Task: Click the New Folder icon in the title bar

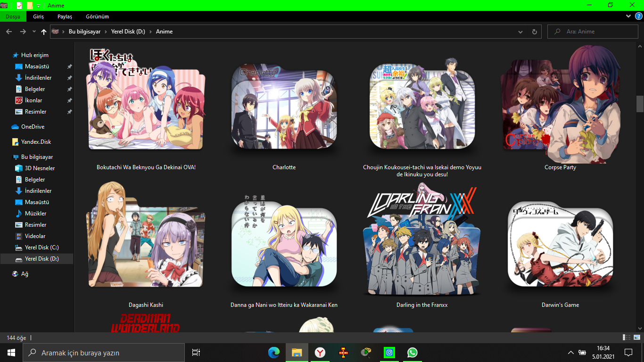Action: click(x=30, y=5)
